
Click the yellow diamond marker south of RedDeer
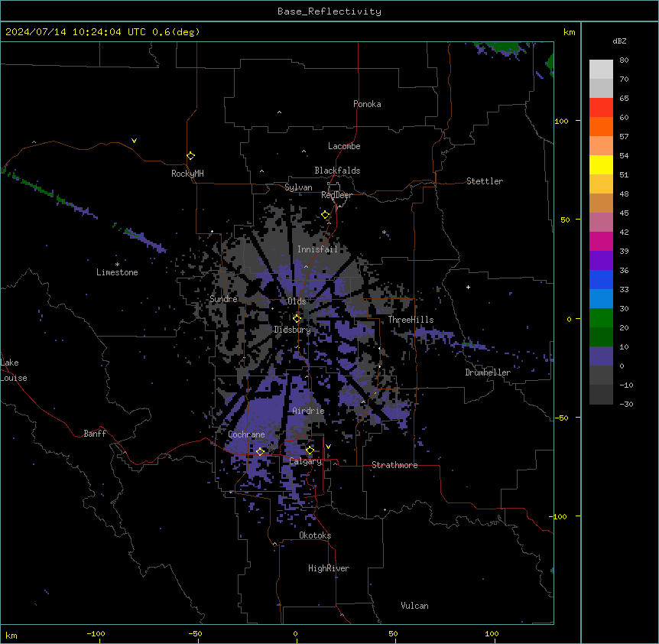[325, 215]
